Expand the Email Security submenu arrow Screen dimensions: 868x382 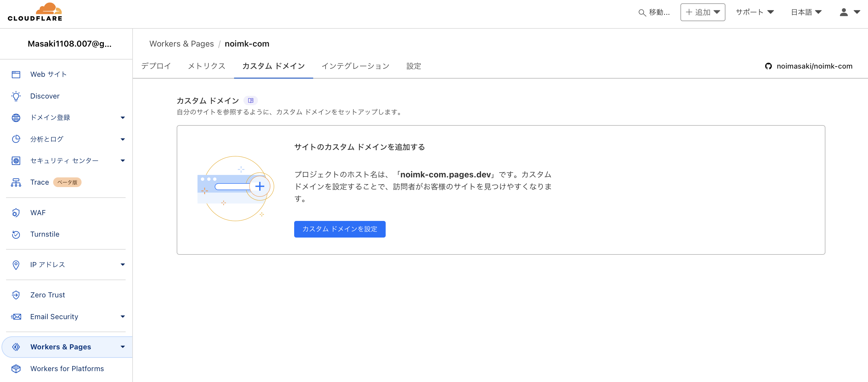pyautogui.click(x=123, y=317)
